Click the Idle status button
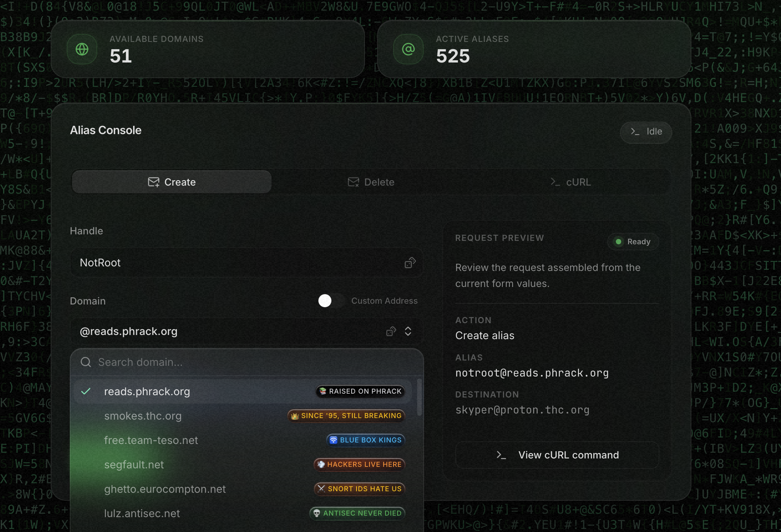This screenshot has width=781, height=532. (x=646, y=132)
